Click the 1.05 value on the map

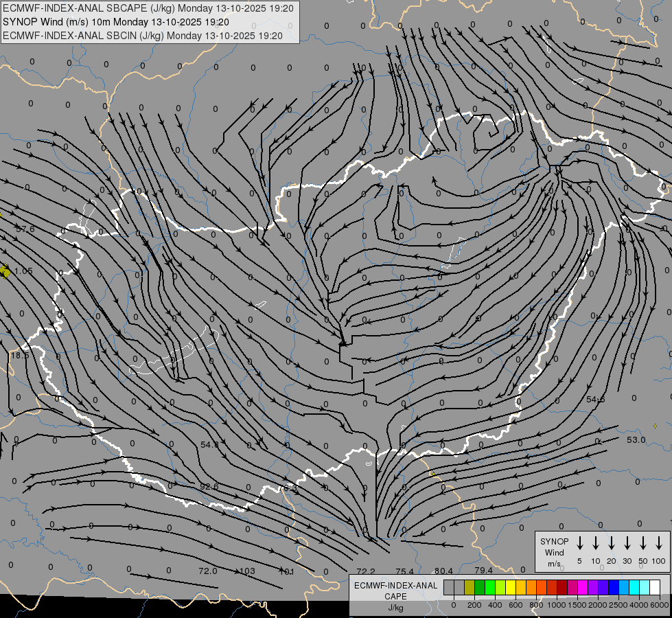point(23,271)
